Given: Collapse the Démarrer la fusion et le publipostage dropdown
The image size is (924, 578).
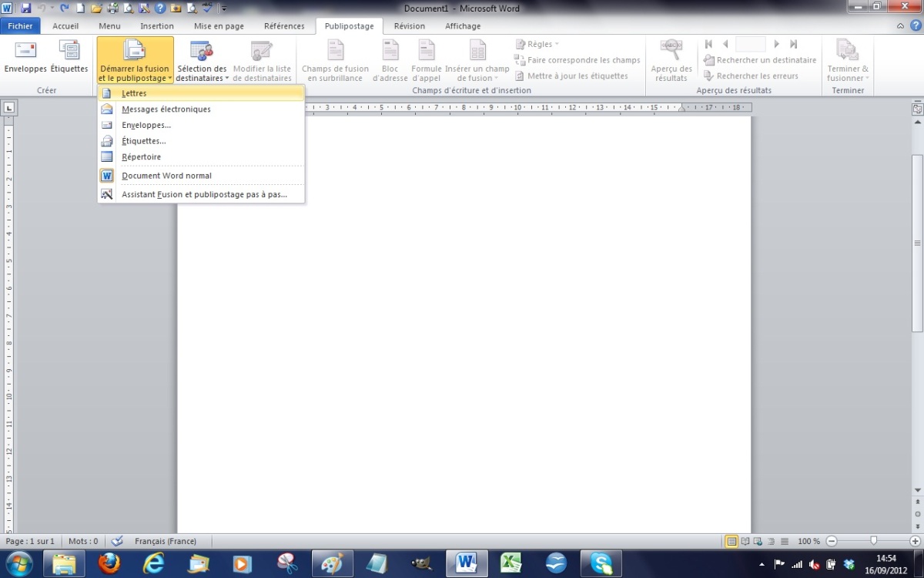Looking at the screenshot, I should 135,60.
